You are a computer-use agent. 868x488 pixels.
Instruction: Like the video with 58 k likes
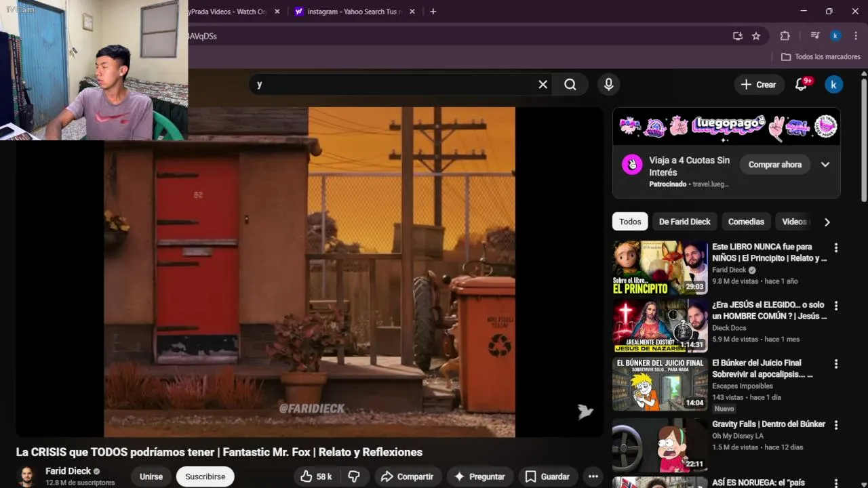[x=316, y=476]
